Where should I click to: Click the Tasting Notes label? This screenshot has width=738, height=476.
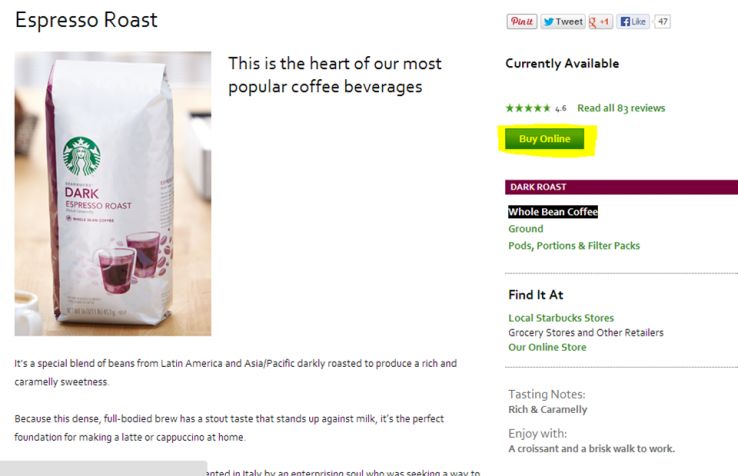click(x=546, y=394)
